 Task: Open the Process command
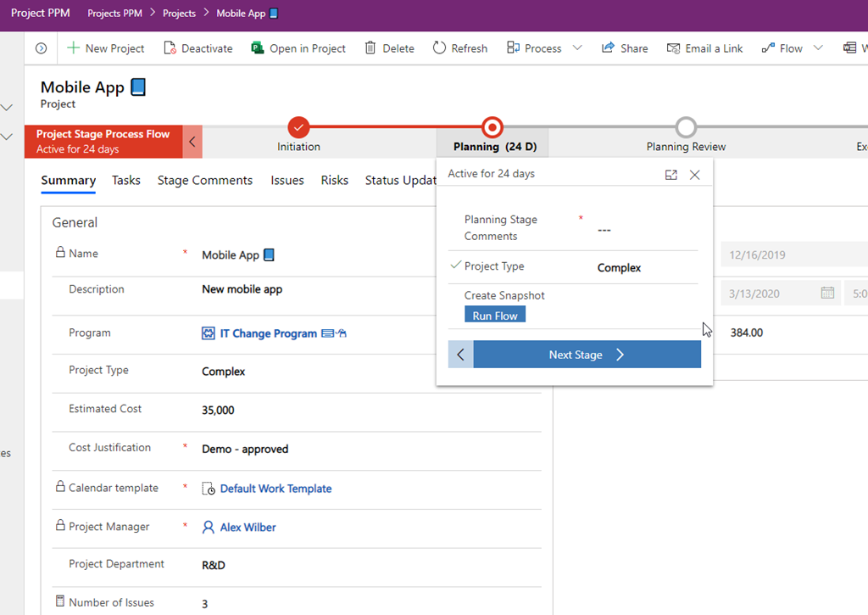(534, 48)
